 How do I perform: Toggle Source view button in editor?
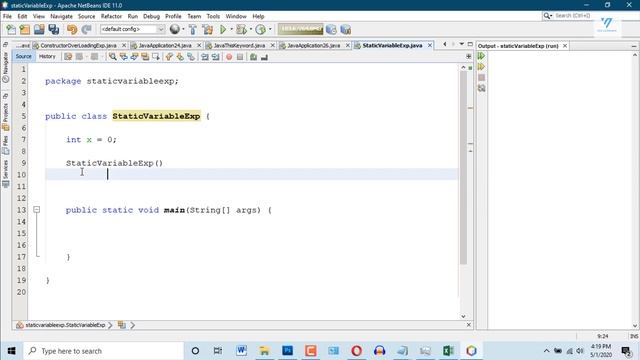click(x=23, y=57)
